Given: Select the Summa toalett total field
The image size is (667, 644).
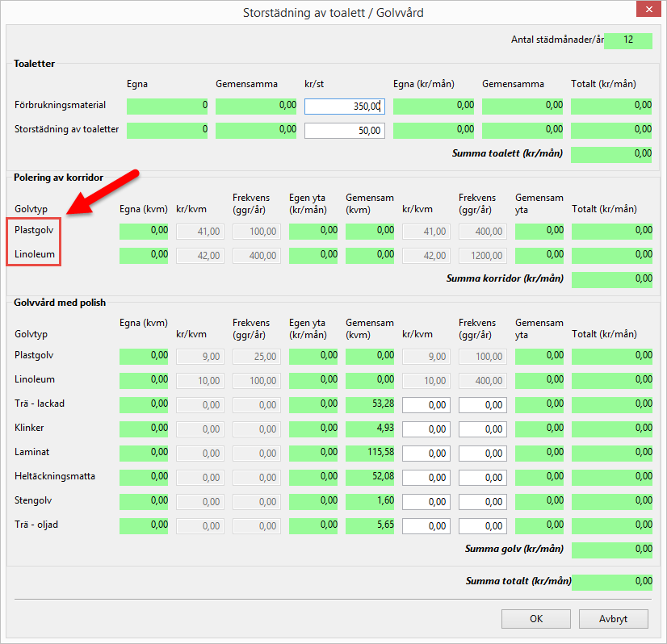Looking at the screenshot, I should point(611,155).
